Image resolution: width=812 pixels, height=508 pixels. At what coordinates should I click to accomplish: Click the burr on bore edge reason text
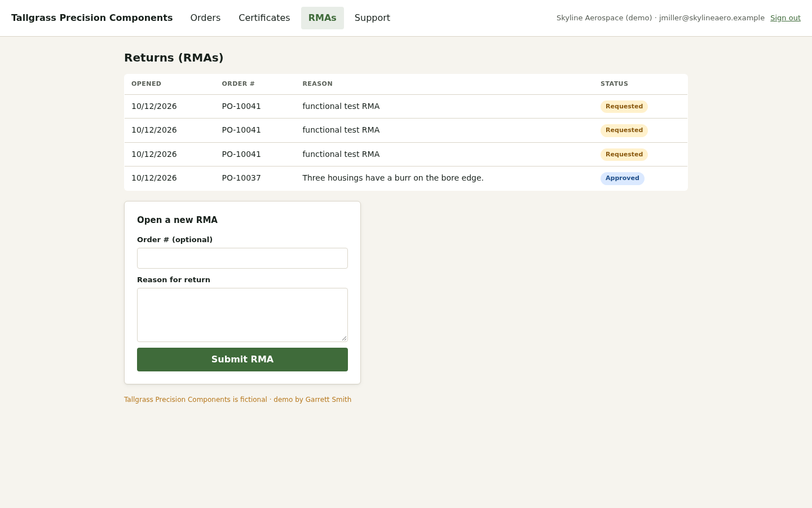[393, 178]
